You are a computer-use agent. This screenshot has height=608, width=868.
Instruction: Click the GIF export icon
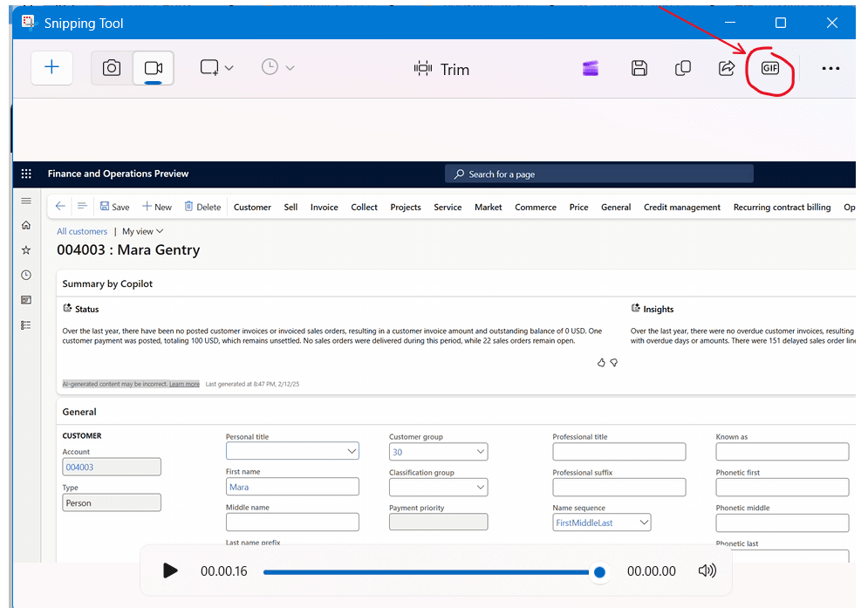(x=769, y=68)
